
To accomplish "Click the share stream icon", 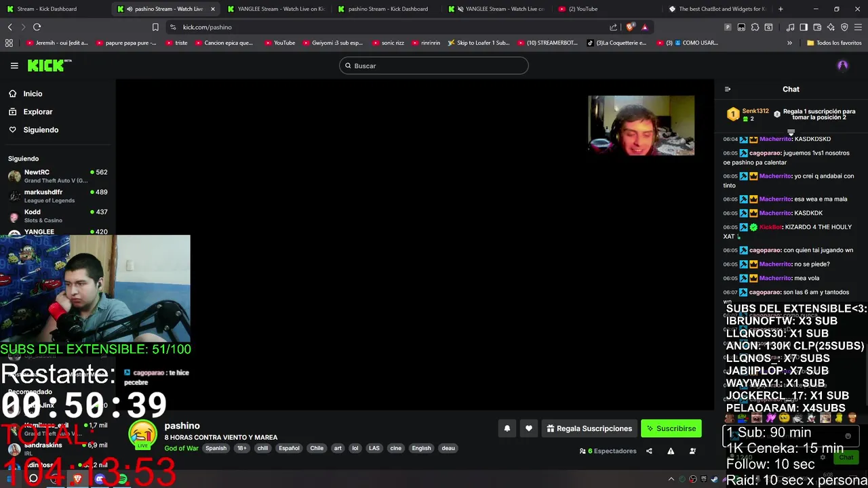I will coord(649,451).
